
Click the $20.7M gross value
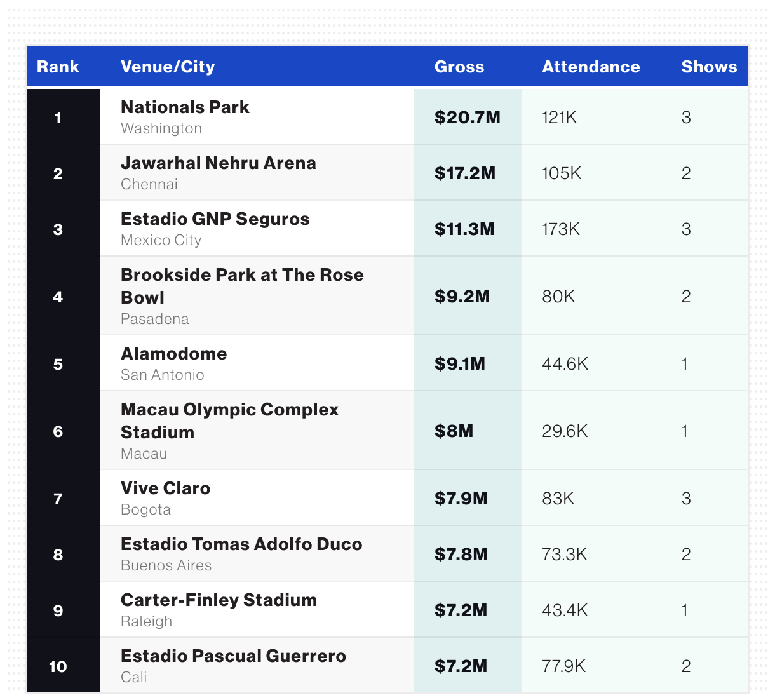(x=467, y=118)
